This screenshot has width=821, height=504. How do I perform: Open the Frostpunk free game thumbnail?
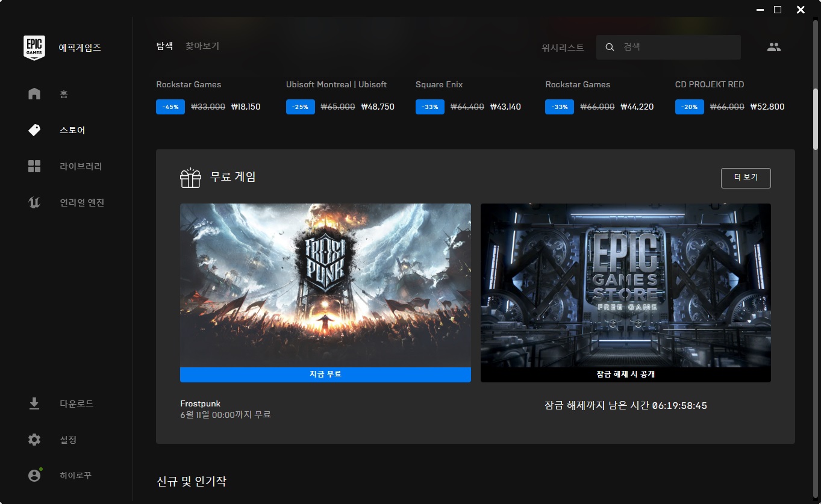click(325, 285)
